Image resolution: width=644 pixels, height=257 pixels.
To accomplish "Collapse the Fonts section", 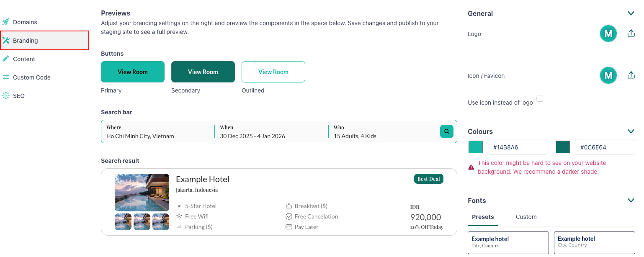I will click(631, 200).
